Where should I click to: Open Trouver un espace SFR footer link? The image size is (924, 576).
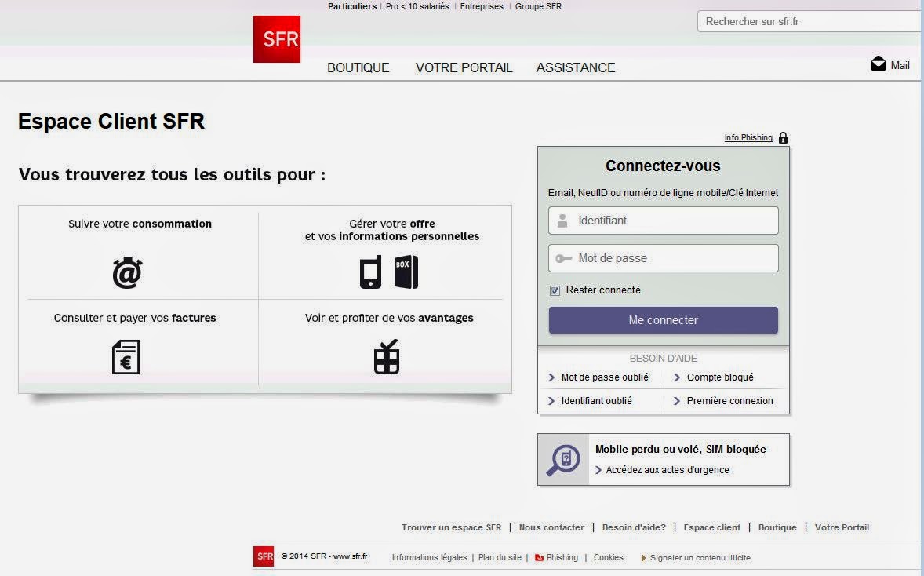pyautogui.click(x=451, y=527)
